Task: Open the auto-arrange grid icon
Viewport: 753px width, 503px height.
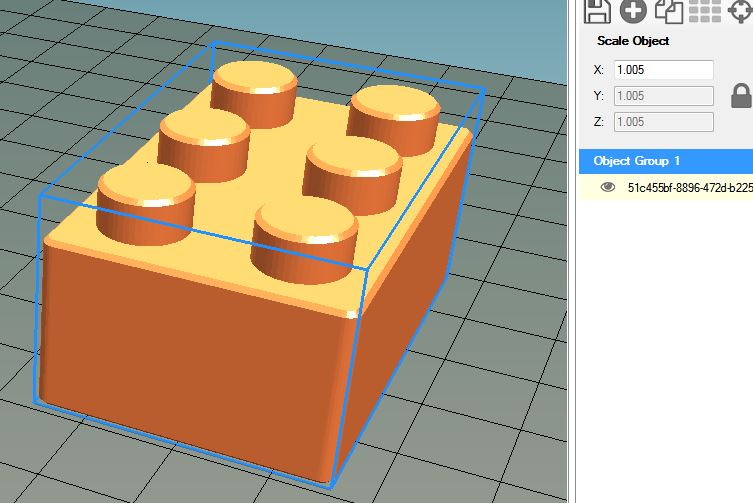Action: tap(704, 11)
